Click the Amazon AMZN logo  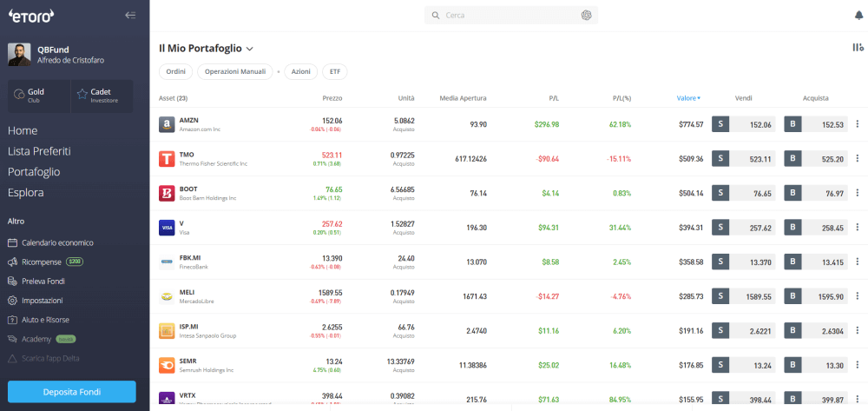(x=167, y=124)
